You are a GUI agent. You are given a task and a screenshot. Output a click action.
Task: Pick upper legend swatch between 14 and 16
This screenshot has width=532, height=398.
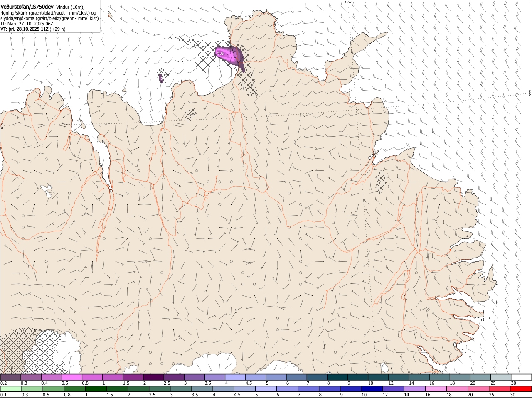click(x=419, y=377)
